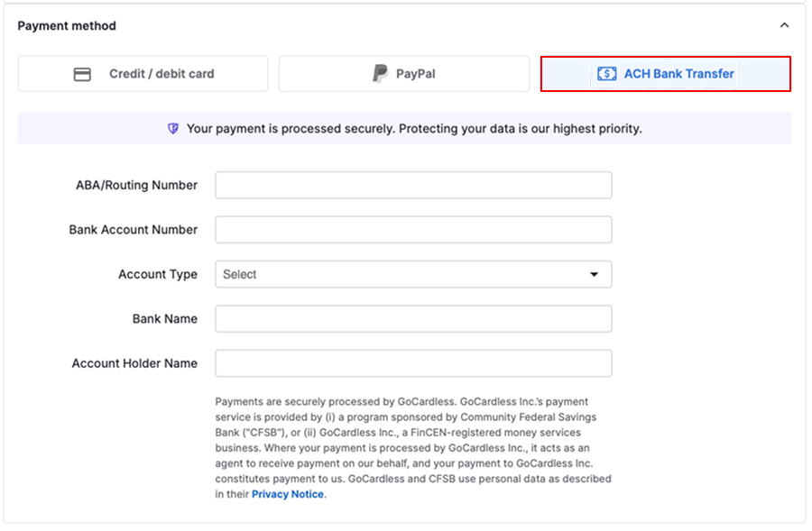Viewport: 812px width, 531px height.
Task: Click the credit card icon
Action: pyautogui.click(x=82, y=74)
